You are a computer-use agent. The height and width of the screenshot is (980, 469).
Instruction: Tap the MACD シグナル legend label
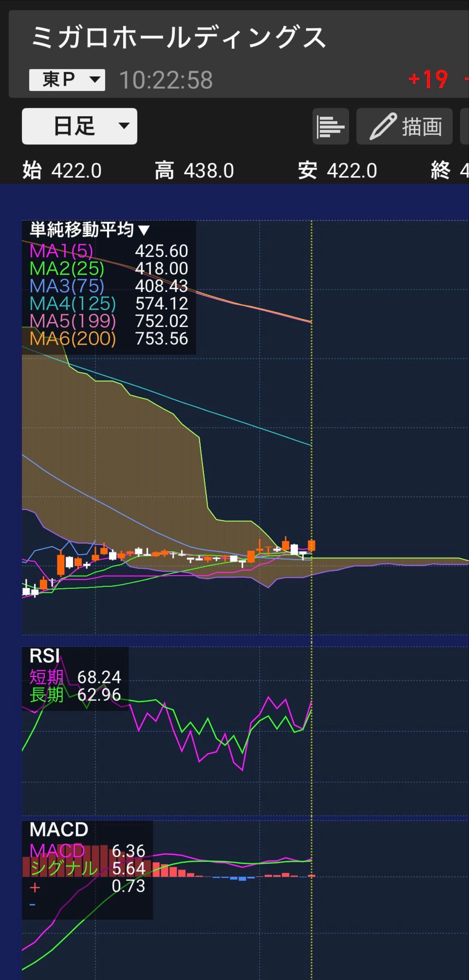tap(64, 869)
